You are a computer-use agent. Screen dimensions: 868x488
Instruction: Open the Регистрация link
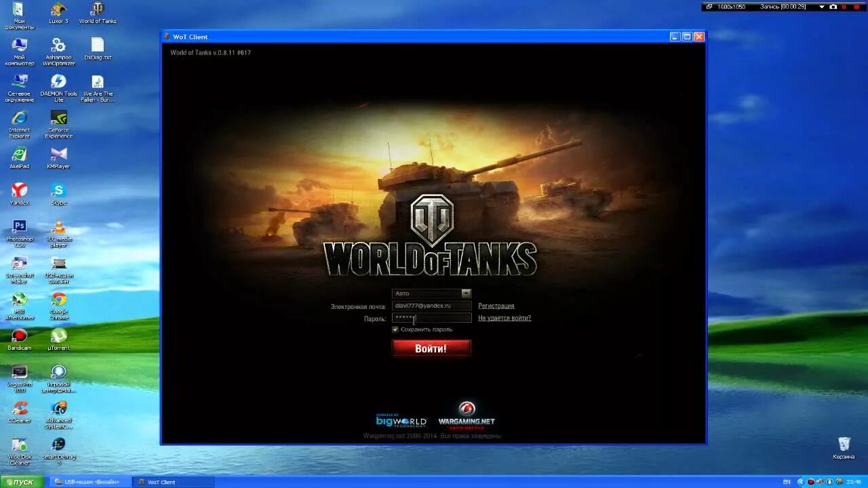[496, 306]
